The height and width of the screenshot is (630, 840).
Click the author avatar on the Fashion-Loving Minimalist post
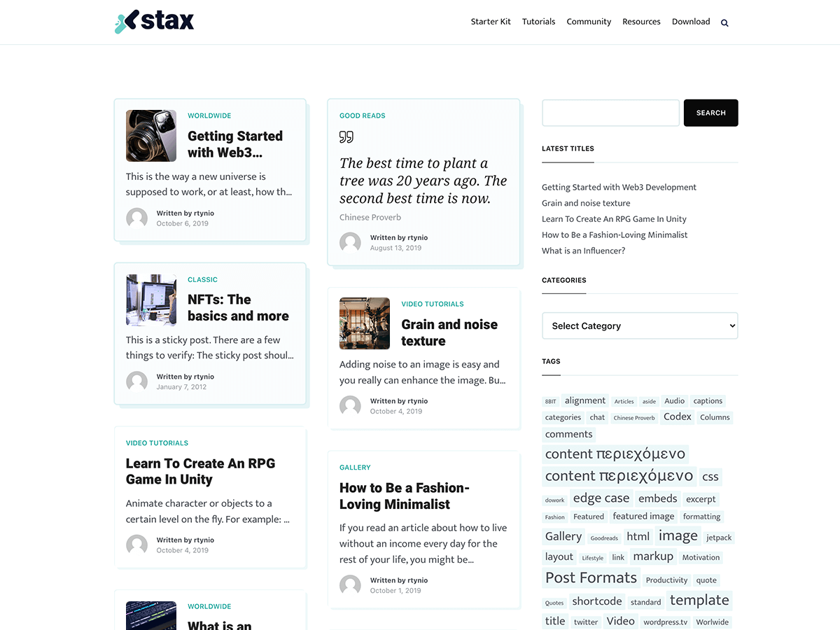[350, 584]
